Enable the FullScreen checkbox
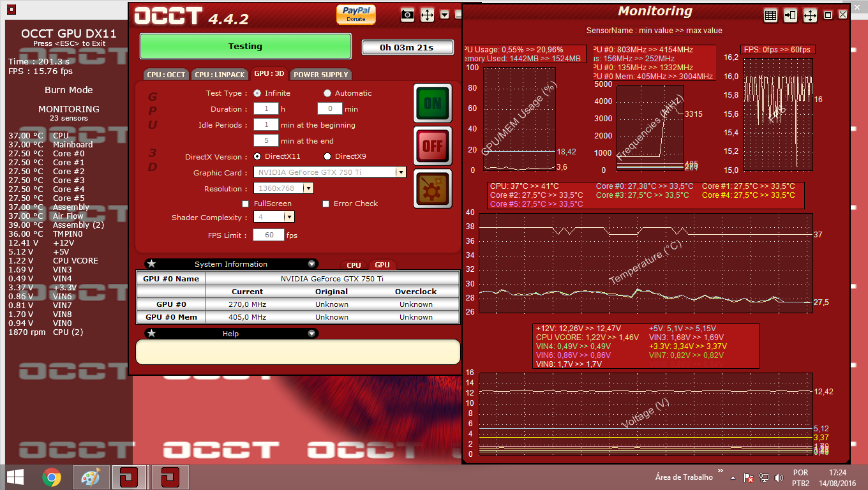Viewport: 868px width, 490px height. point(246,204)
